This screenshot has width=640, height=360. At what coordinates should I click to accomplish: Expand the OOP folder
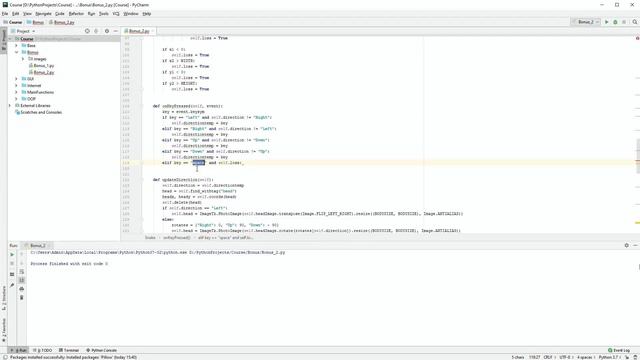[x=16, y=99]
